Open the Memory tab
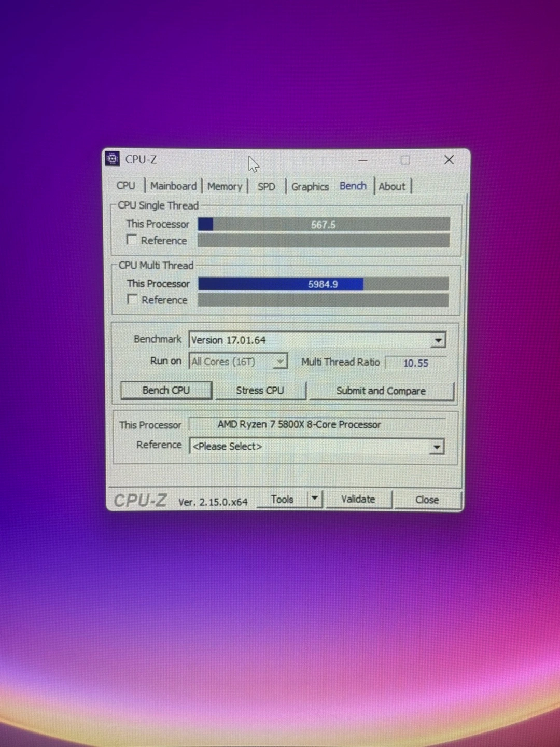This screenshot has width=560, height=747. tap(225, 186)
